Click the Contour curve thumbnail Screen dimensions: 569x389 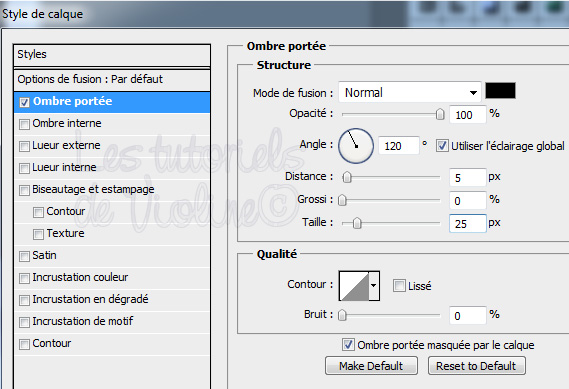pyautogui.click(x=354, y=286)
